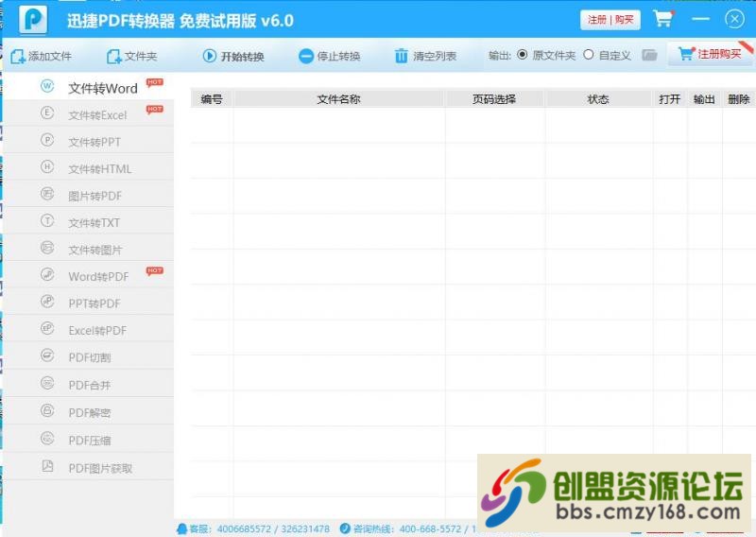Select 原文件夹 output radio button

(x=523, y=55)
